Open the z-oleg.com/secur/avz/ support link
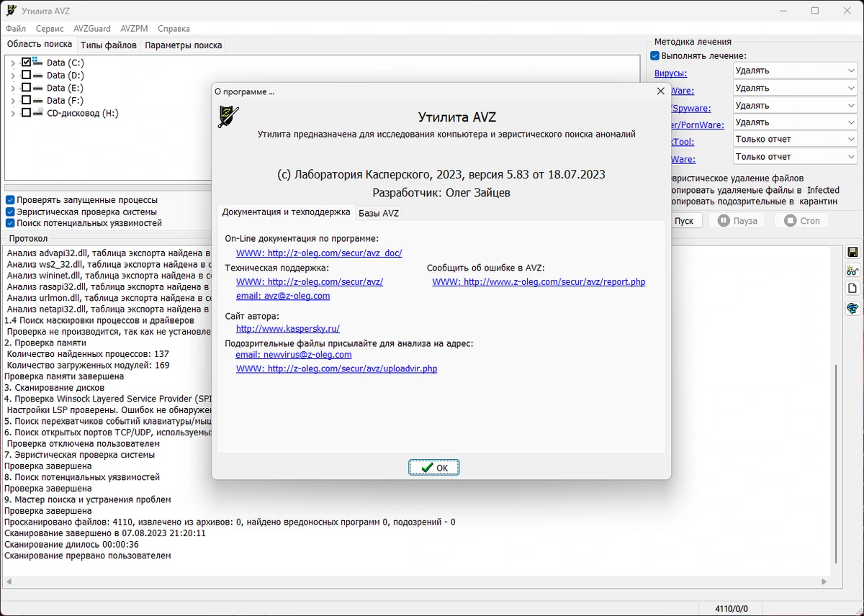Image resolution: width=864 pixels, height=616 pixels. [x=310, y=281]
